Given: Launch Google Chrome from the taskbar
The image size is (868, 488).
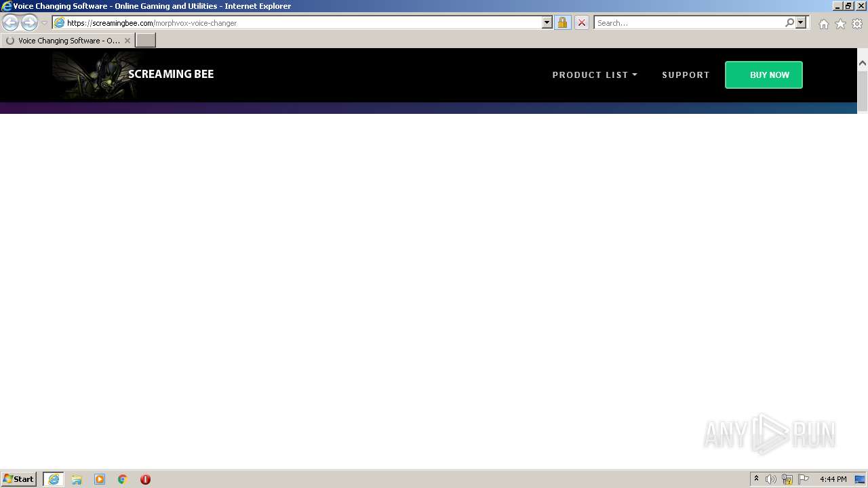Looking at the screenshot, I should point(123,479).
